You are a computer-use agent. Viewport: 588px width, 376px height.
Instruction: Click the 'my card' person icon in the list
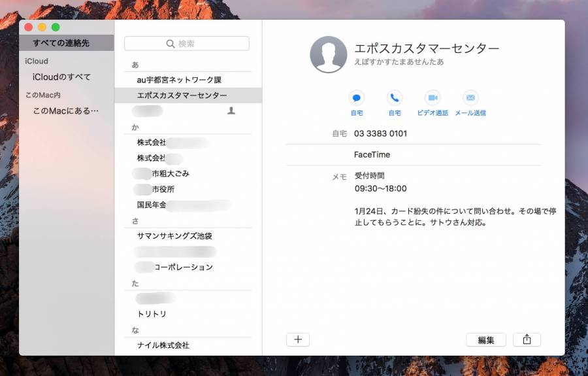pos(231,111)
